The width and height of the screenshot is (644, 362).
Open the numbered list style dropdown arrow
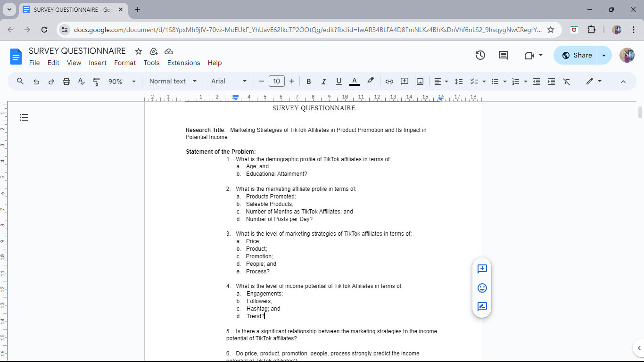pos(526,82)
